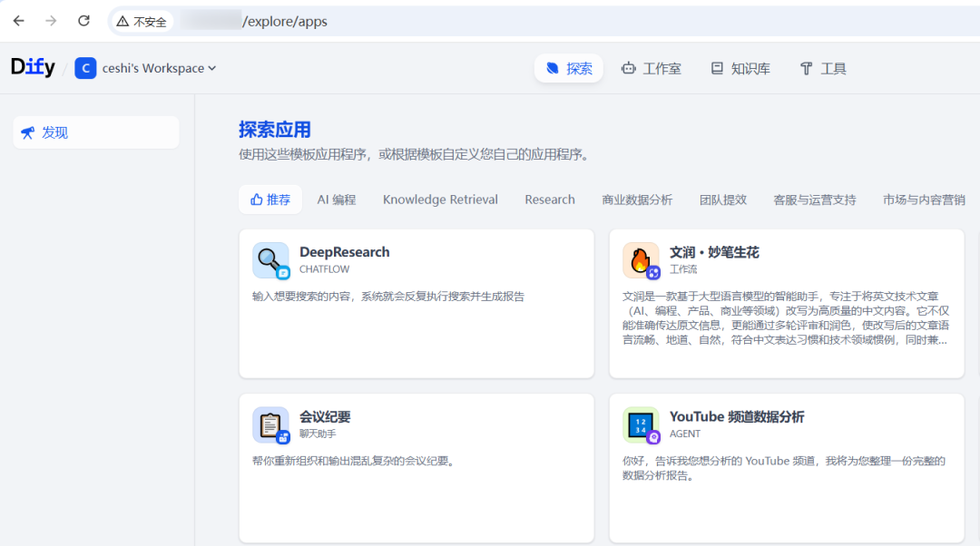Switch to the 探索 navigation tab

click(569, 68)
